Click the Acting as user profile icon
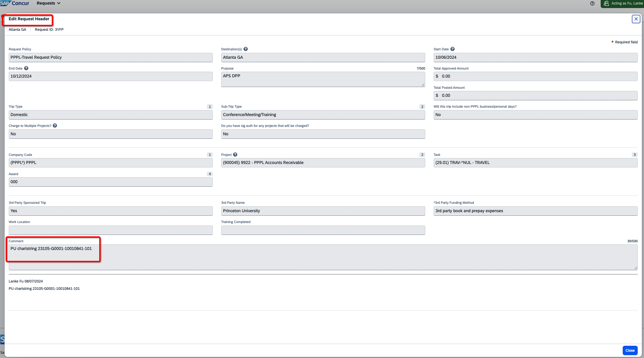The width and height of the screenshot is (644, 358). (x=606, y=3)
